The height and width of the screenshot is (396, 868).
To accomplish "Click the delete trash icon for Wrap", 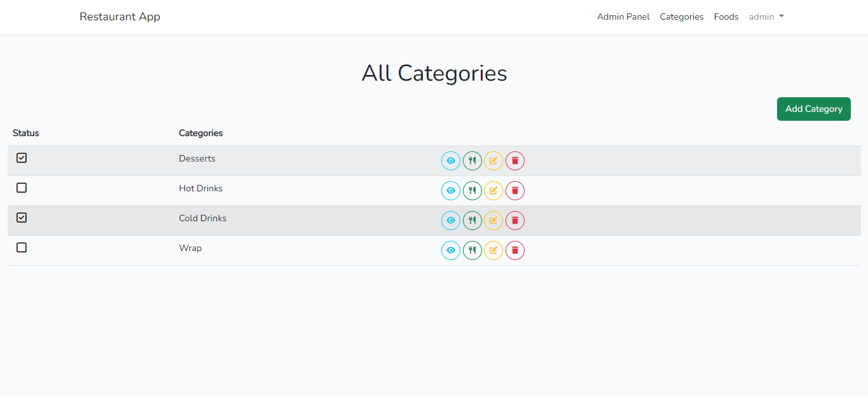I will coord(515,250).
